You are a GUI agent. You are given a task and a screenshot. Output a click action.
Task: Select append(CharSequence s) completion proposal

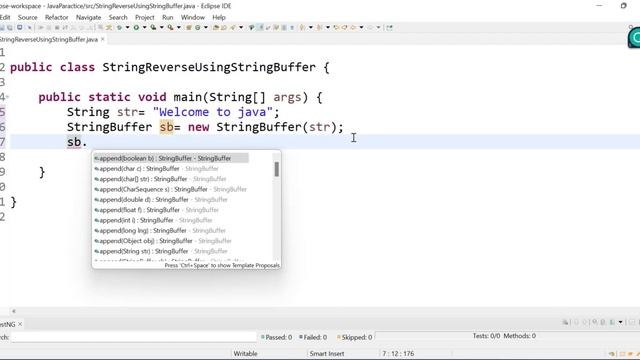coord(171,189)
